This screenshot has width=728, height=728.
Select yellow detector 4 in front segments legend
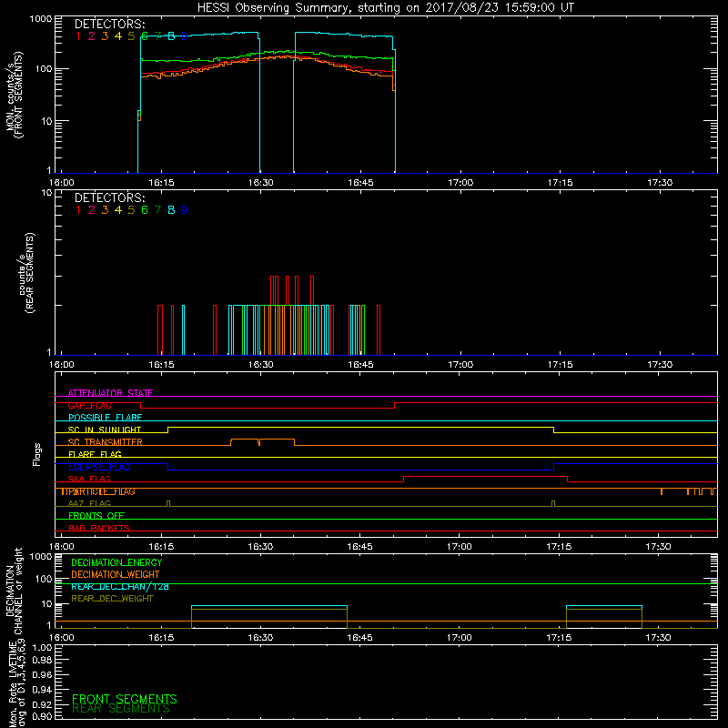point(118,36)
